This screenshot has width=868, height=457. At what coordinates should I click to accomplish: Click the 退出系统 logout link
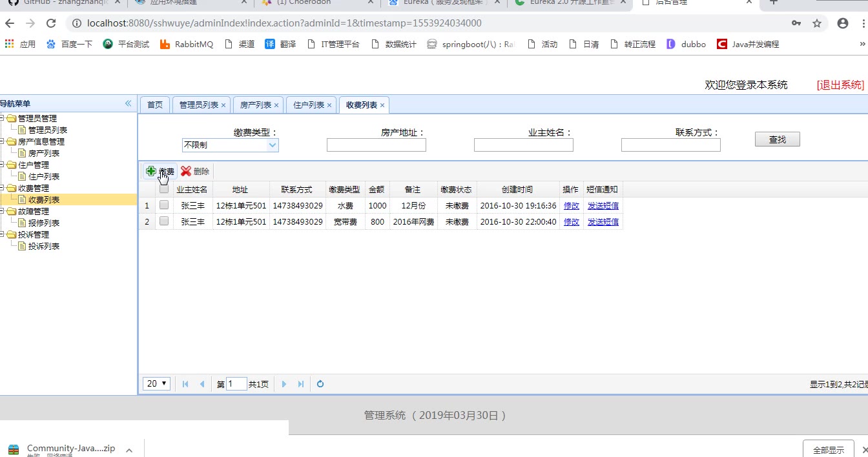(x=840, y=85)
